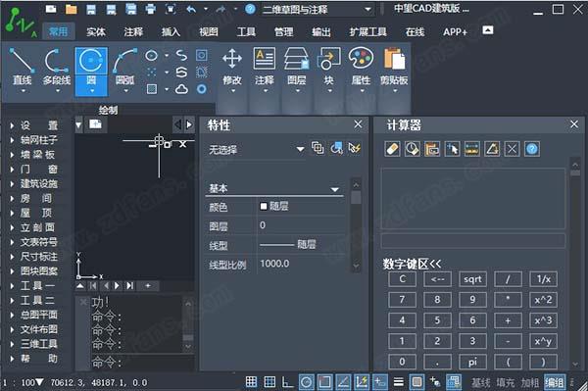Click the calculator help icon
The image size is (588, 391).
532,149
